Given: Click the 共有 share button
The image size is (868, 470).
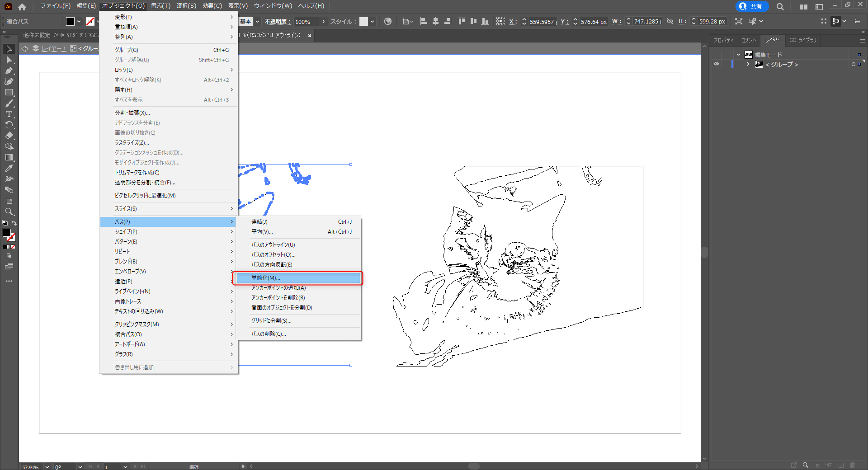Looking at the screenshot, I should (x=752, y=6).
